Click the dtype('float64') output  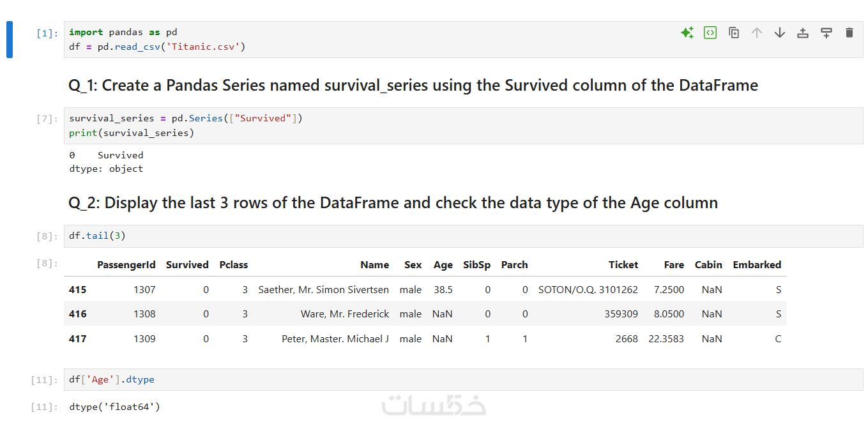click(114, 406)
